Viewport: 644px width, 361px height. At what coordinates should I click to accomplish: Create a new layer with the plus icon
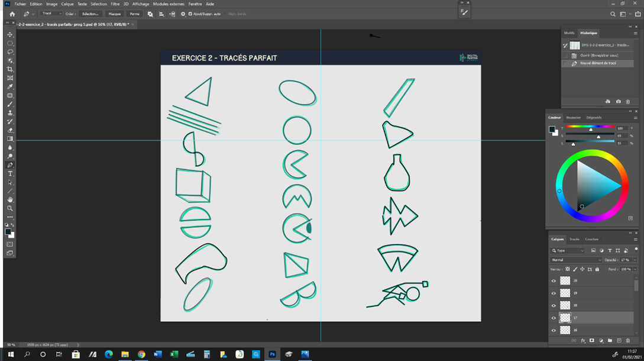tap(619, 341)
